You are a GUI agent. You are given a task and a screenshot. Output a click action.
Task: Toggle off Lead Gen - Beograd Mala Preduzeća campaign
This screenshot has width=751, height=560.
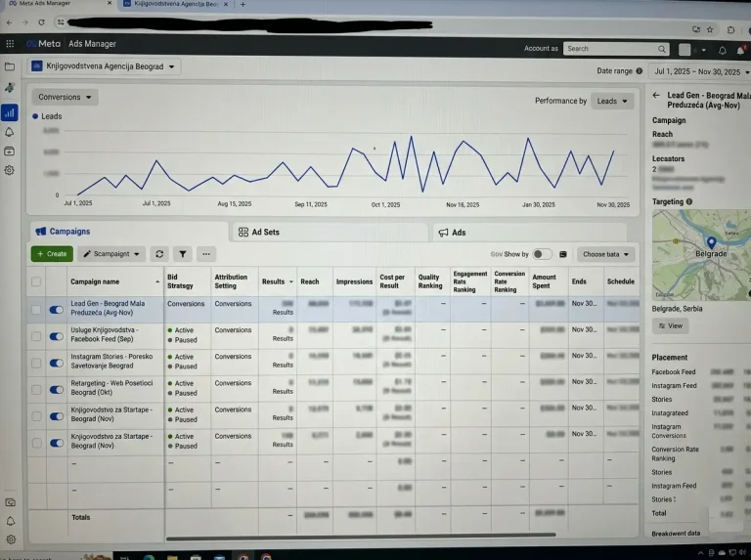pos(57,310)
